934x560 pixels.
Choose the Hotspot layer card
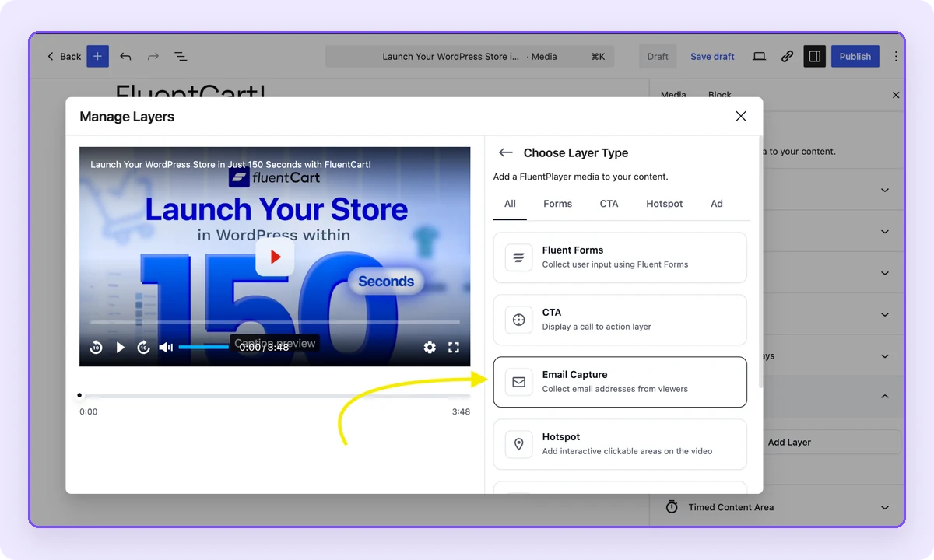pos(620,444)
